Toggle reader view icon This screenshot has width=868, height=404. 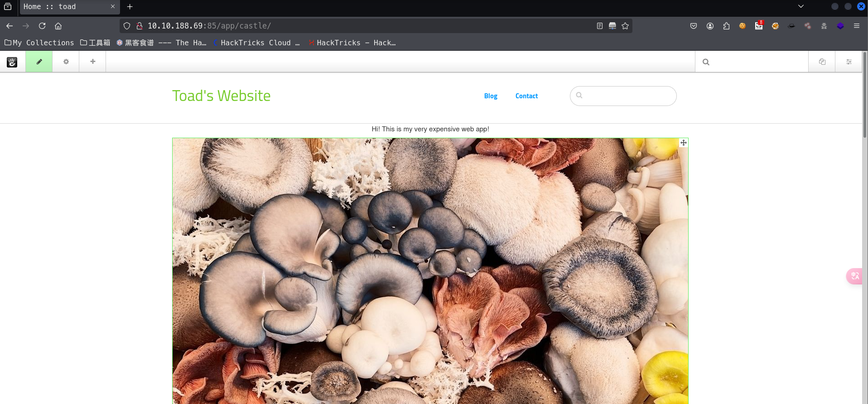pyautogui.click(x=599, y=26)
